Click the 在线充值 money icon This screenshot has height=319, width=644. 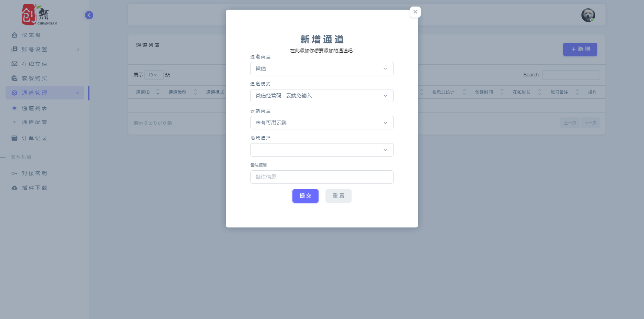coord(14,64)
